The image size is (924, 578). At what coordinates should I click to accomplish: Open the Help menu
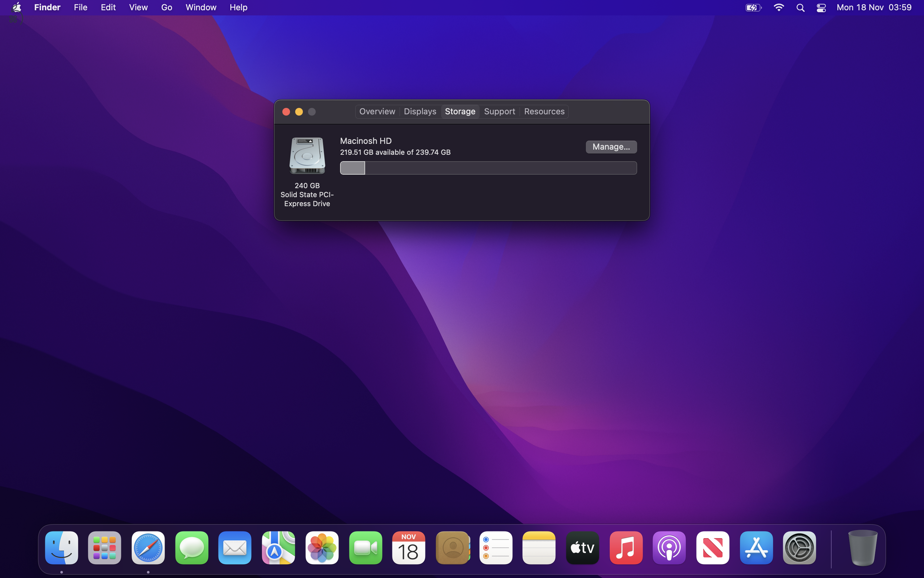pyautogui.click(x=238, y=7)
